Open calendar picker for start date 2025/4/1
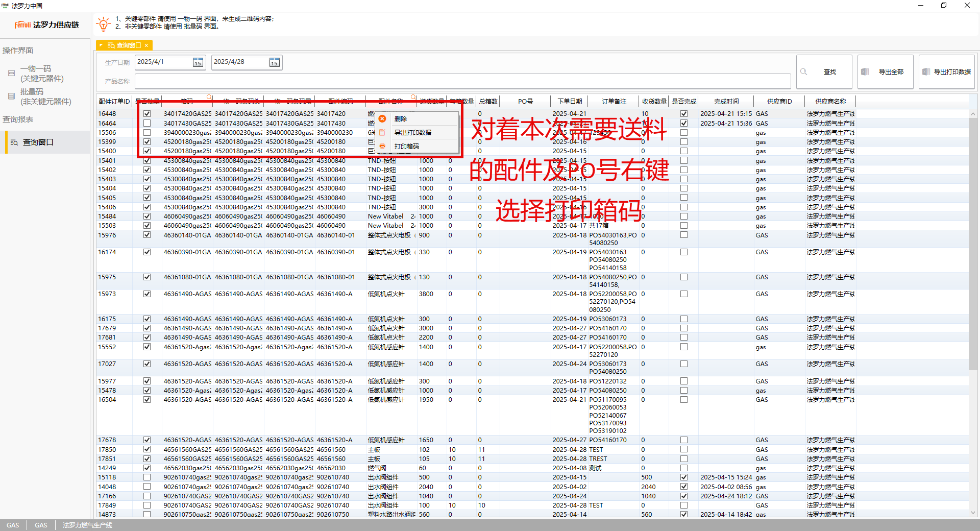Viewport: 980px width, 531px height. coord(198,62)
